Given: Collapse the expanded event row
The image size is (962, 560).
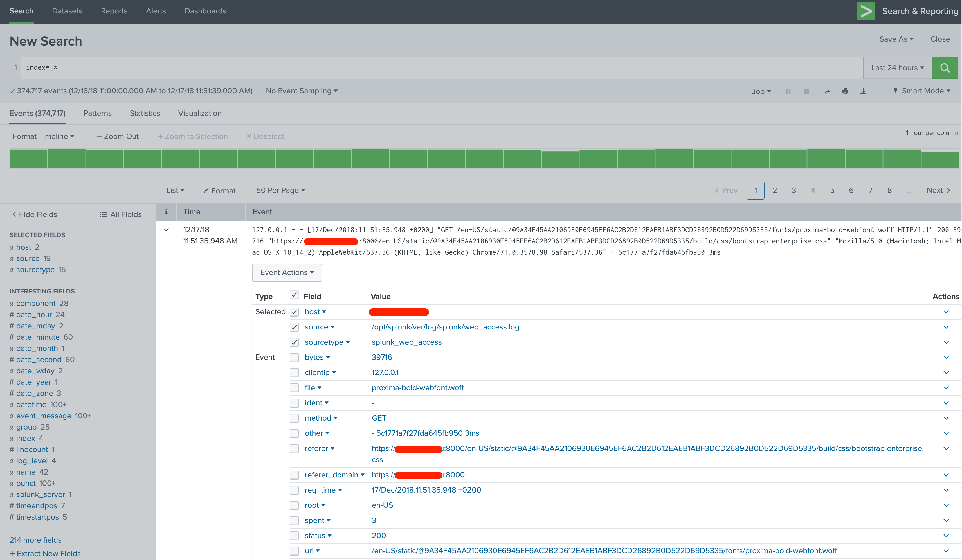Looking at the screenshot, I should pos(166,229).
